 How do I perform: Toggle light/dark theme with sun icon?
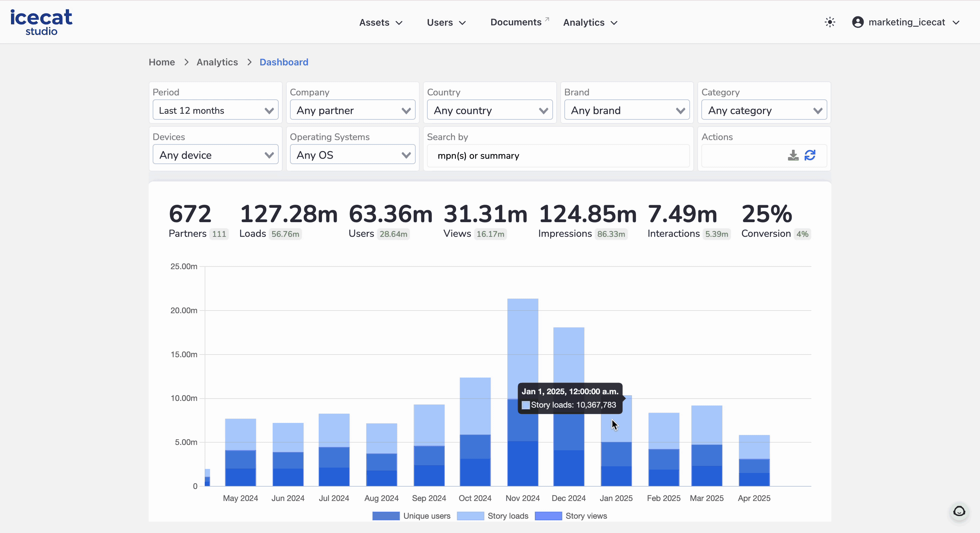830,22
